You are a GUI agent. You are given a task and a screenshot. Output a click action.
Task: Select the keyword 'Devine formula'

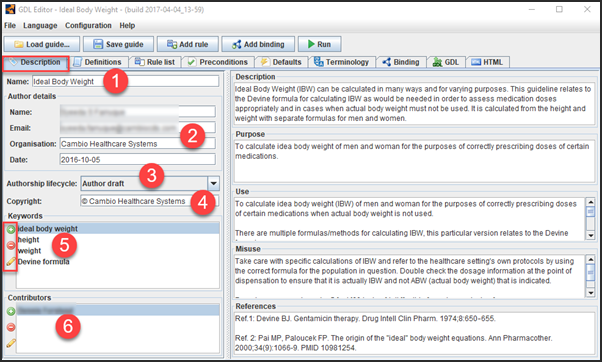tap(118, 262)
